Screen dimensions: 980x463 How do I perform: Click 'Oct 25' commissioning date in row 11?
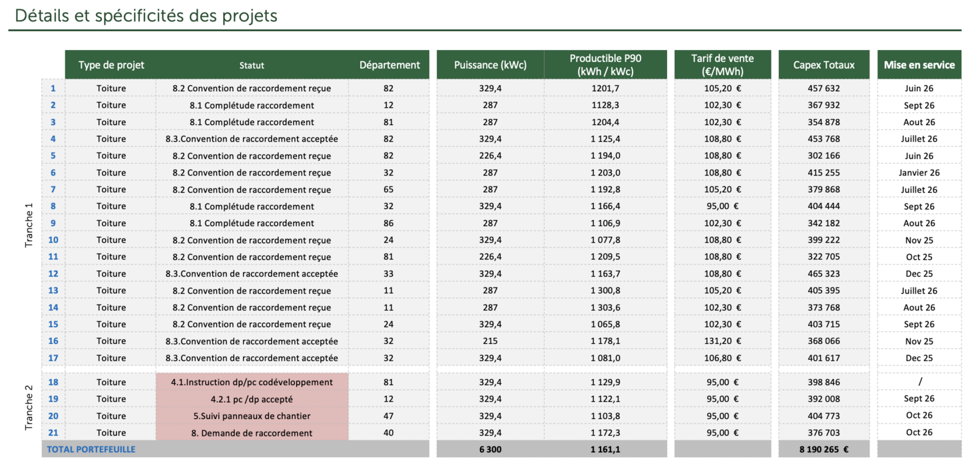coord(919,257)
